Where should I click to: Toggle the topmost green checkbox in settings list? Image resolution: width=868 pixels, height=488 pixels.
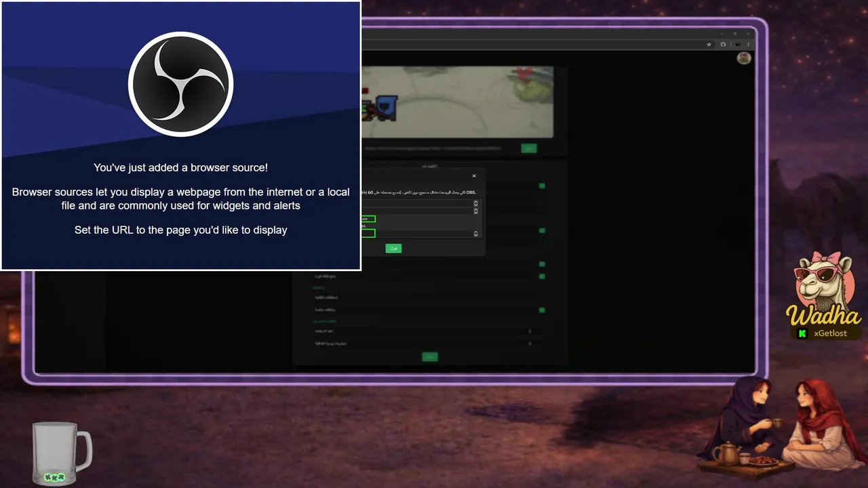pyautogui.click(x=542, y=186)
